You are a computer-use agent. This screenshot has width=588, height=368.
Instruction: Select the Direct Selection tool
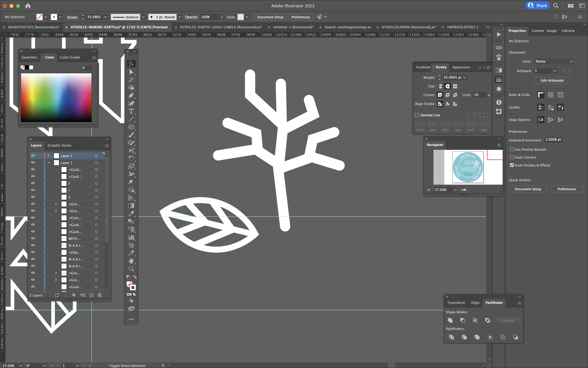click(x=131, y=72)
